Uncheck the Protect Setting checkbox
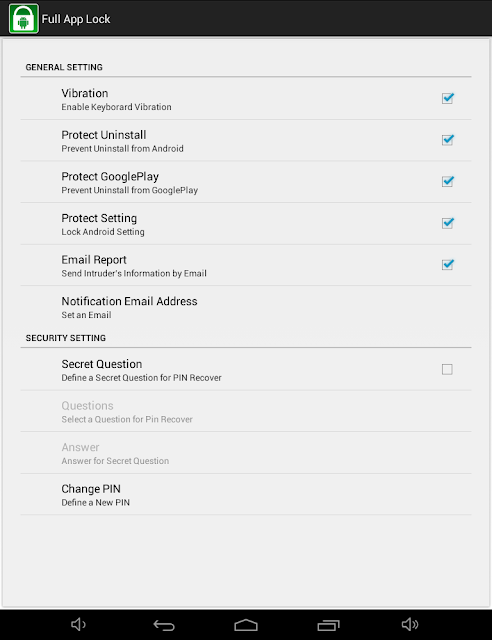 point(447,223)
